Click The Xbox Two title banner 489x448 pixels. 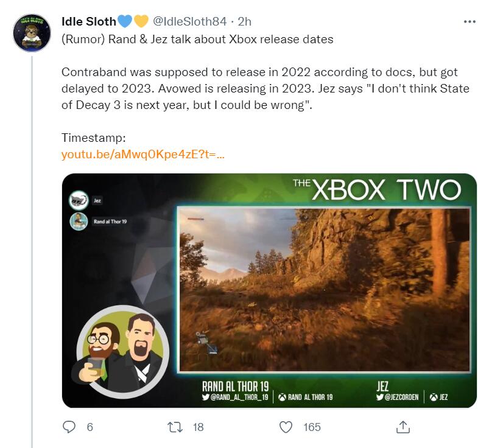point(377,189)
